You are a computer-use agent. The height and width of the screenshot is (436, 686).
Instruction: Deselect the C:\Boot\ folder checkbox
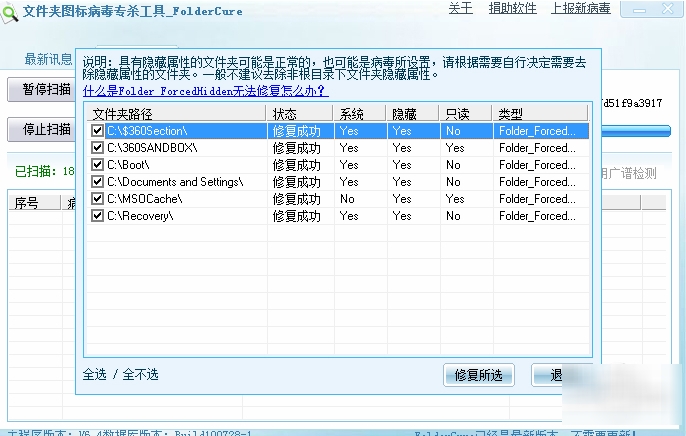97,165
